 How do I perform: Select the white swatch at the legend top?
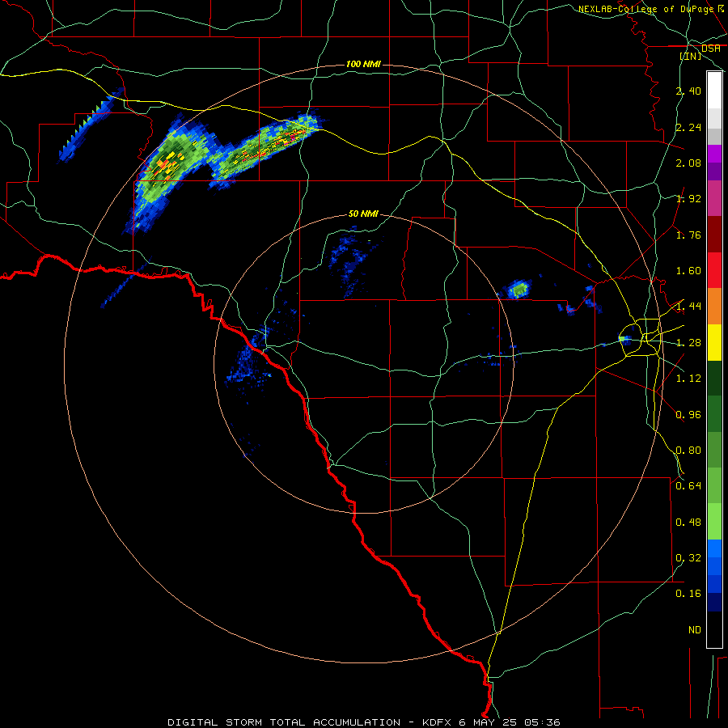pos(714,90)
